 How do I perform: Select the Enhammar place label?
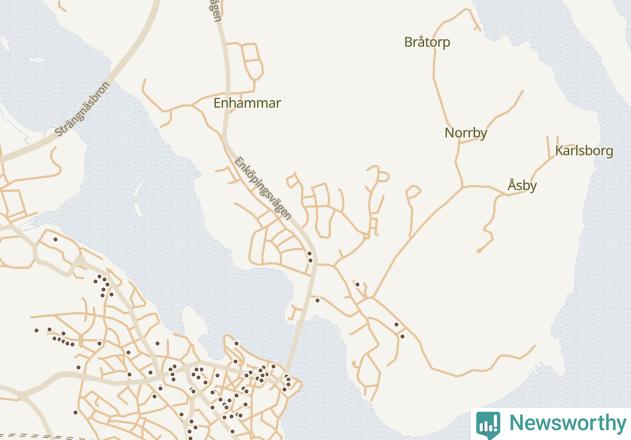[247, 103]
